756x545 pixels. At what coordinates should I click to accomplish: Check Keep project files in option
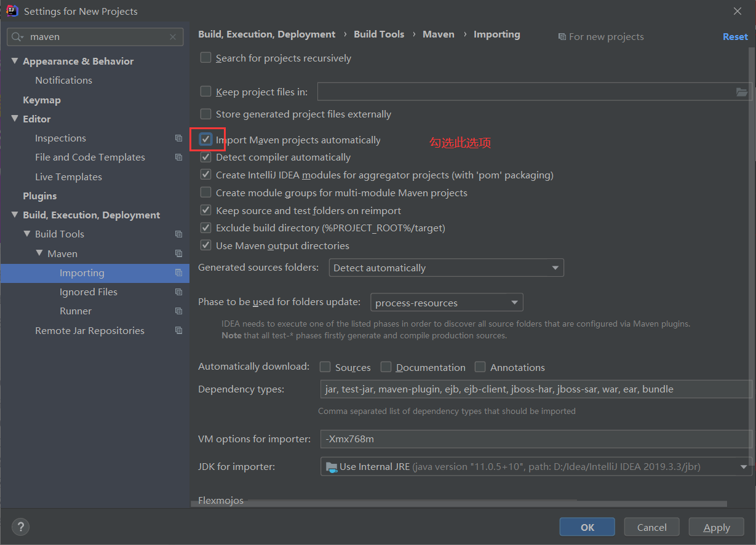click(206, 92)
